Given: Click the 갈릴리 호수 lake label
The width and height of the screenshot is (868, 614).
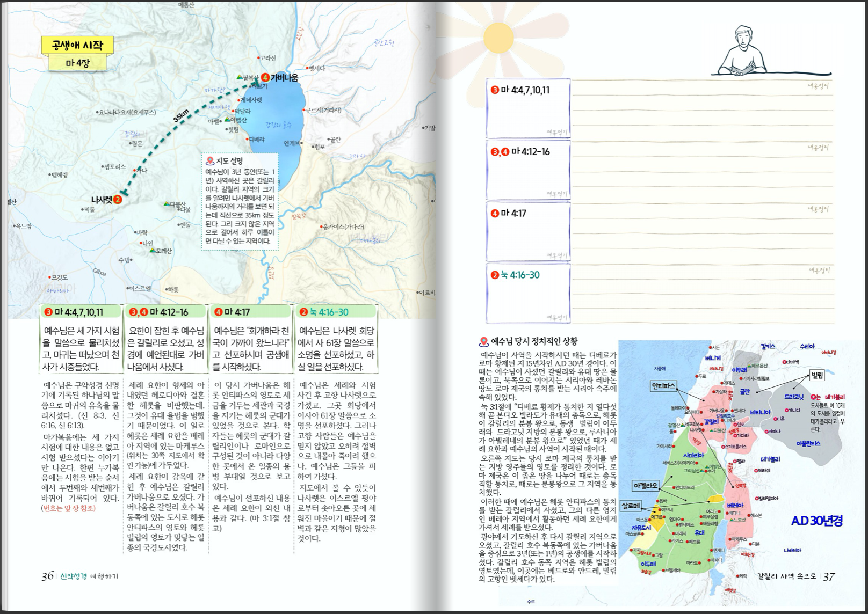Looking at the screenshot, I should tap(279, 125).
